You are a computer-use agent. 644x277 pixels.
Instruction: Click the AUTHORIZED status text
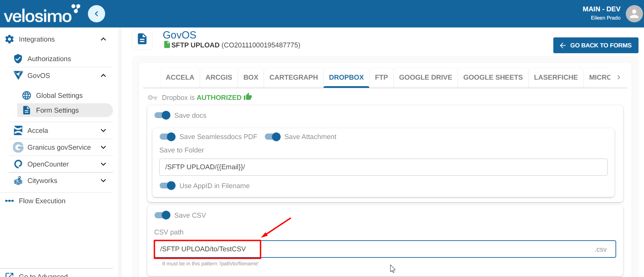click(x=219, y=97)
